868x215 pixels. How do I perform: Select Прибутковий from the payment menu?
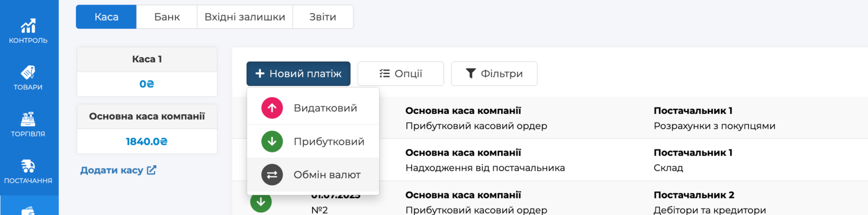[313, 142]
